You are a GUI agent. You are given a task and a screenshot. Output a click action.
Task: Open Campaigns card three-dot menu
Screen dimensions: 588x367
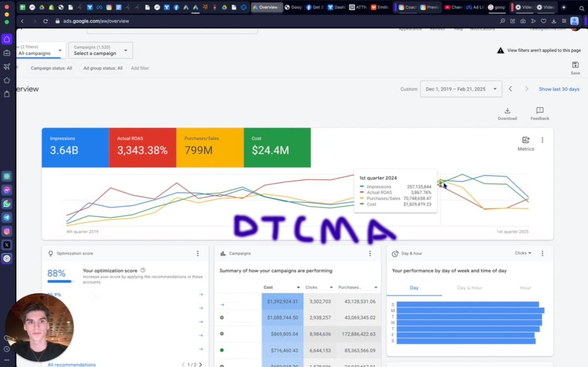pyautogui.click(x=370, y=254)
